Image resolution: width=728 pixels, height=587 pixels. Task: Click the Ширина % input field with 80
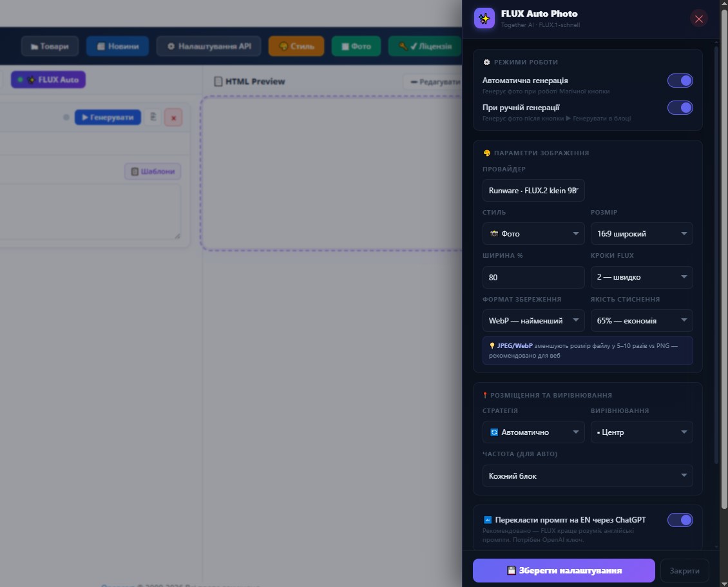(533, 277)
